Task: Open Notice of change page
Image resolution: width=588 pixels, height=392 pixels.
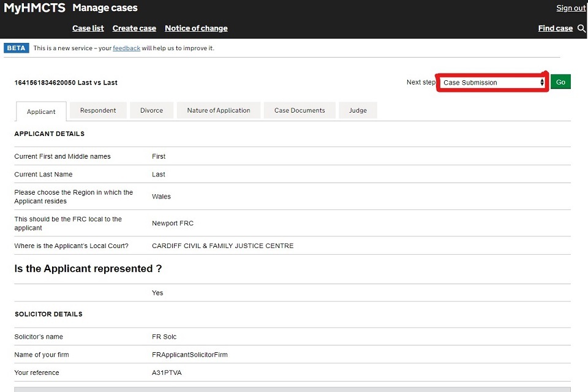Action: [196, 28]
